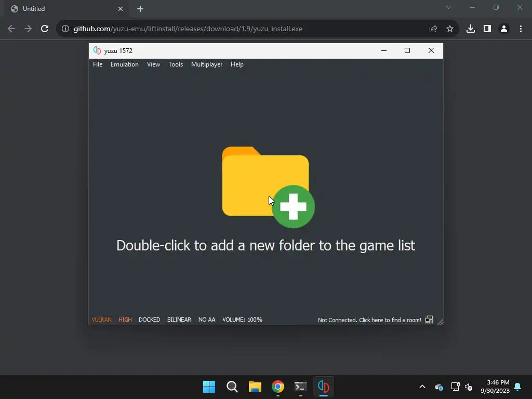
Task: Open notifications bell icon
Action: coord(518,387)
